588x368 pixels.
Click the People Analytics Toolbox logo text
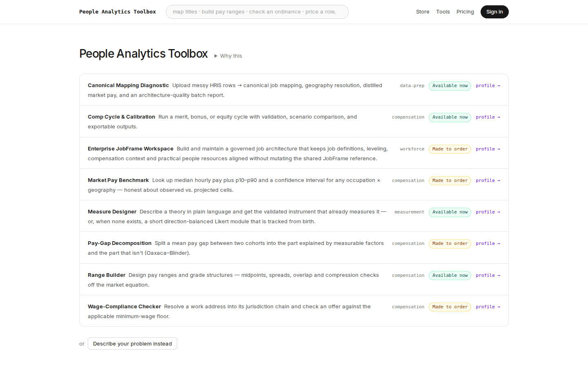118,12
